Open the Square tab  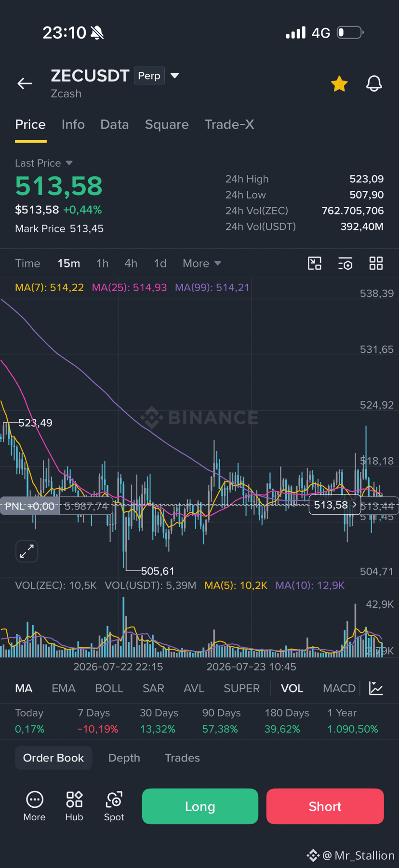coord(167,124)
